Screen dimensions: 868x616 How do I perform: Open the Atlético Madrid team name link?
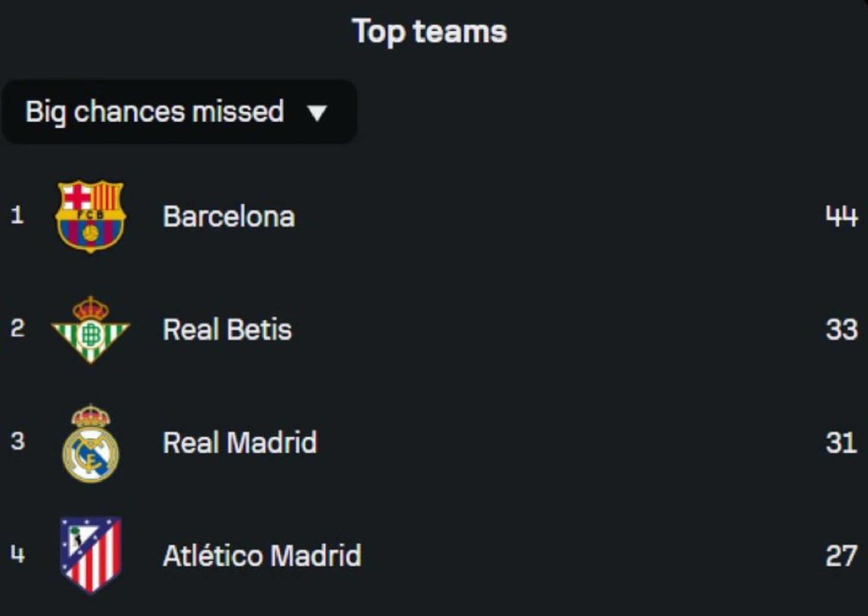point(262,555)
